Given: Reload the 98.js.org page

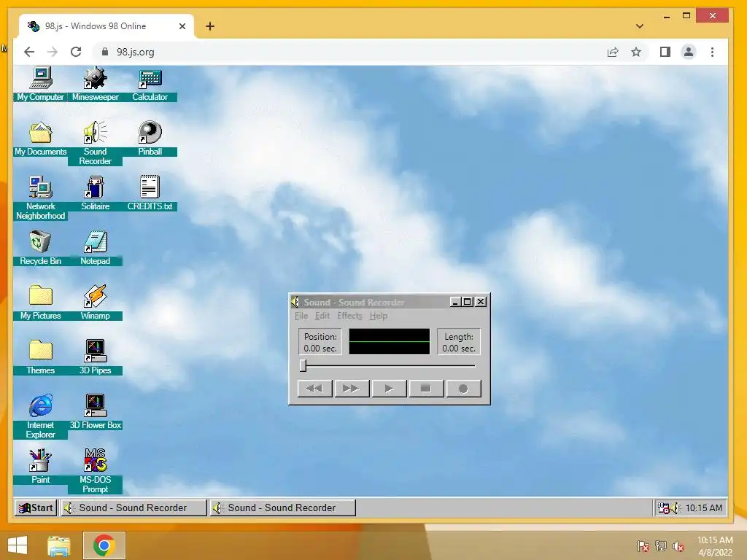Looking at the screenshot, I should pos(76,52).
